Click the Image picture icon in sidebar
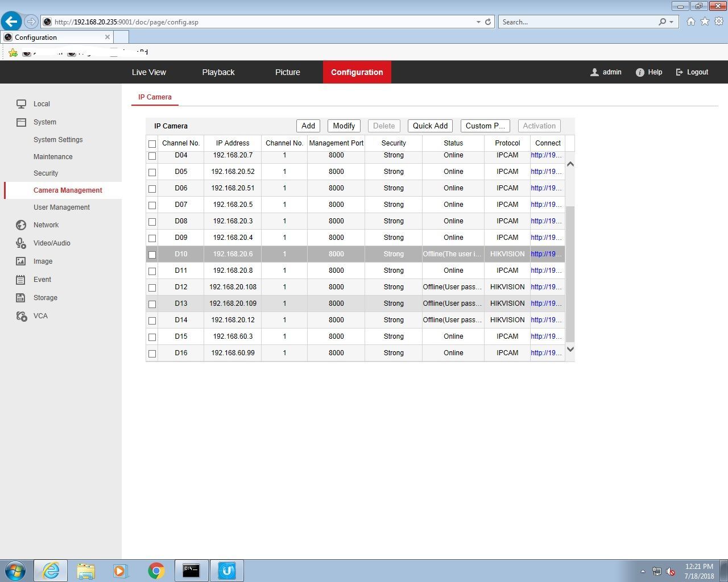 click(21, 261)
